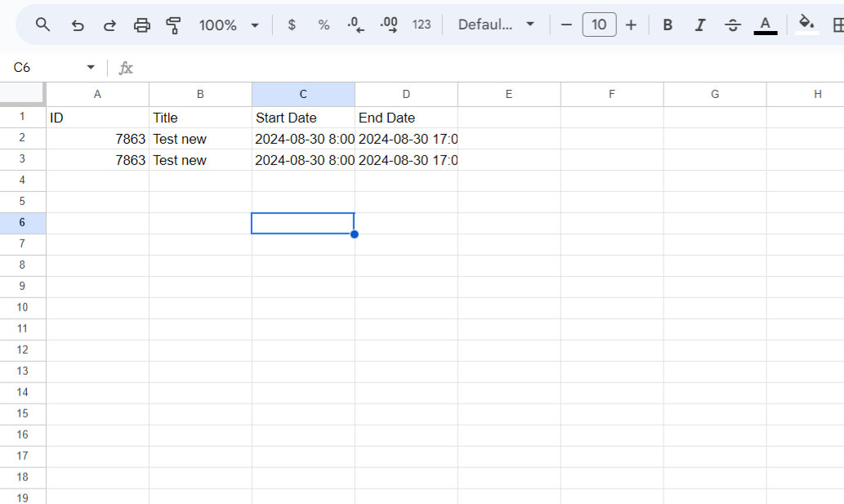Undo the last action
The width and height of the screenshot is (844, 504).
(x=78, y=25)
